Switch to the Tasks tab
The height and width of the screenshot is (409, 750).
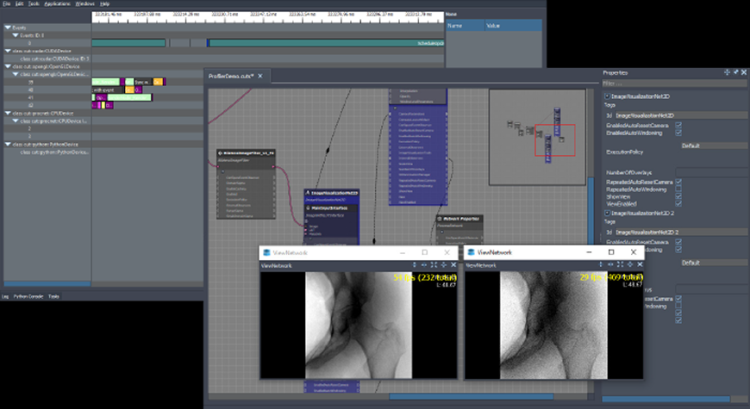click(54, 297)
